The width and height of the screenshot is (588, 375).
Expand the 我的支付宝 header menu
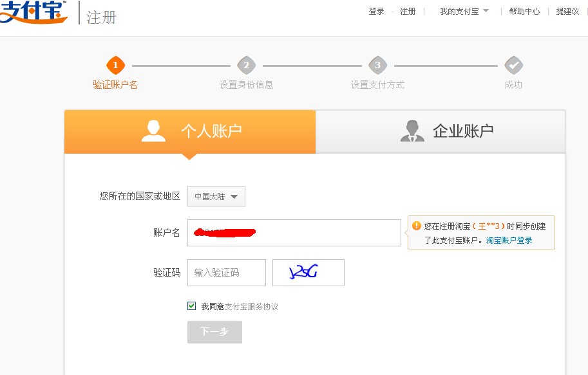click(464, 12)
